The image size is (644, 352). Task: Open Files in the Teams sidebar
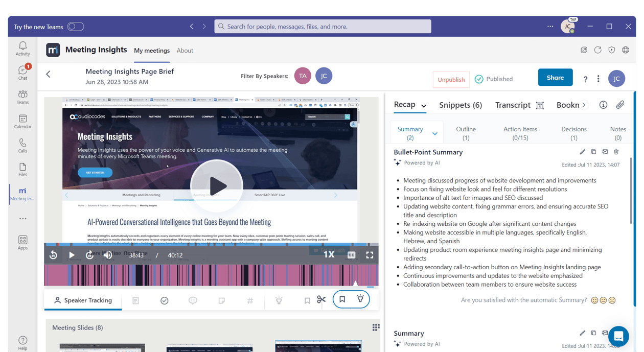(x=22, y=170)
